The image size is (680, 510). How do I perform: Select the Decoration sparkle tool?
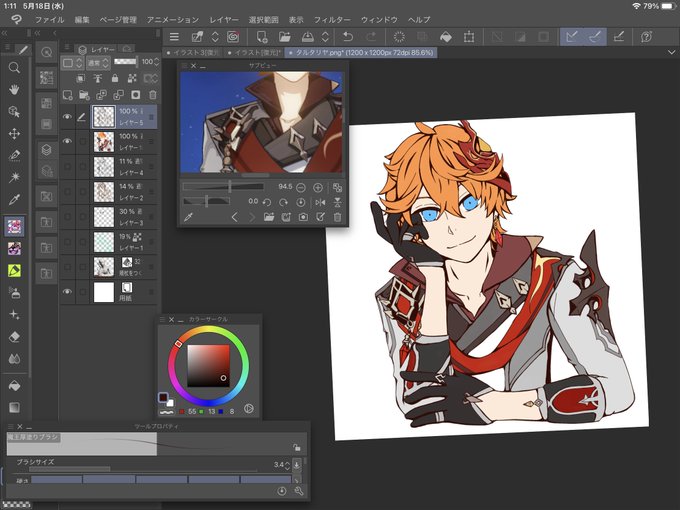[x=14, y=315]
